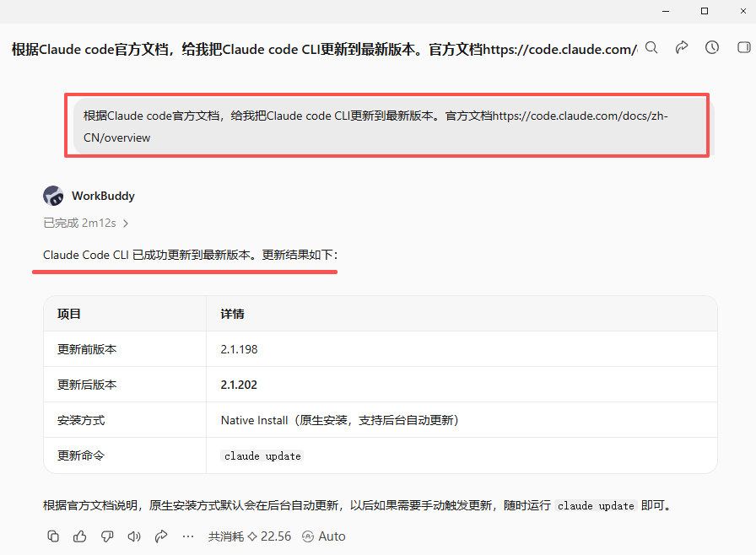Click the 详情 table header
756x555 pixels.
[232, 314]
